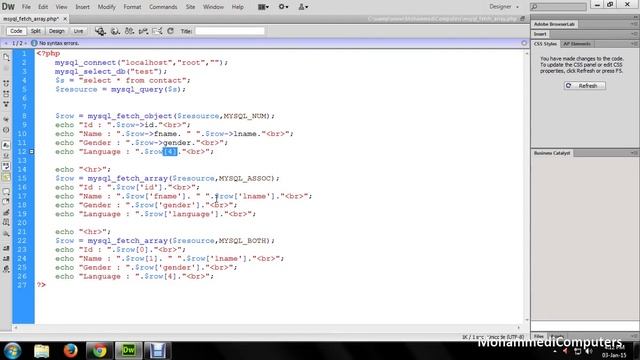
Task: Click Outdent Code icon
Action: click(6, 258)
